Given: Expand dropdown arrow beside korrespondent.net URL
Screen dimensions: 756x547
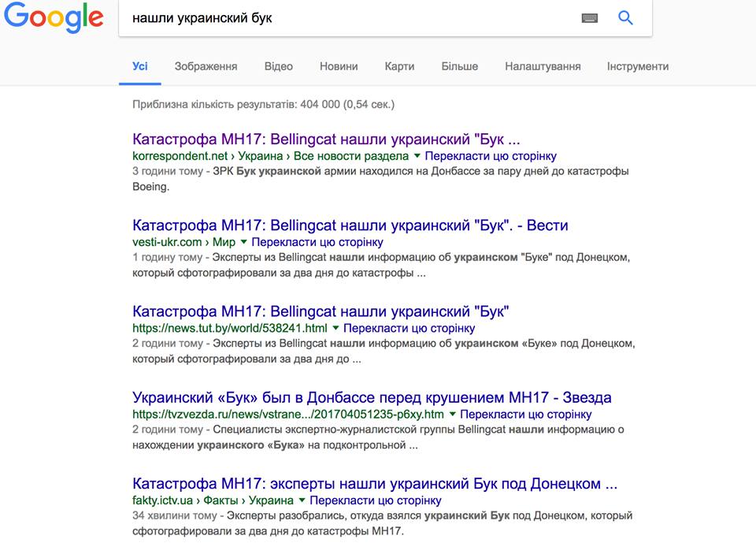Looking at the screenshot, I should point(417,156).
